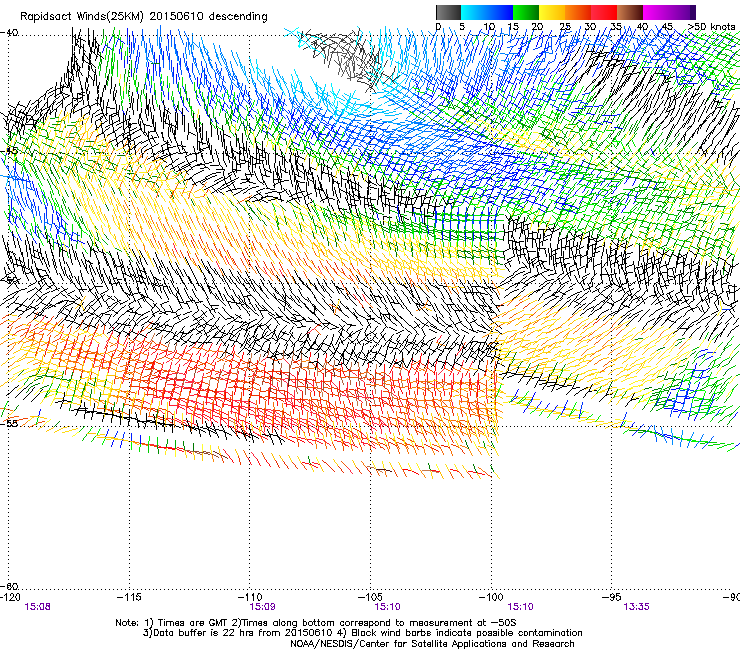Click the red 30-35 knots legend swatch

point(604,12)
